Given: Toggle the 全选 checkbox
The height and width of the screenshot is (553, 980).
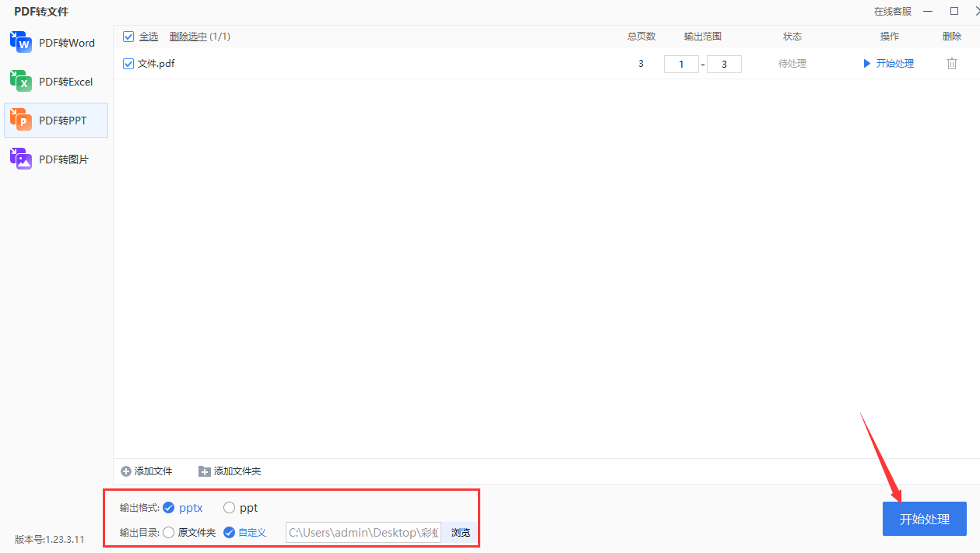Looking at the screenshot, I should tap(129, 37).
